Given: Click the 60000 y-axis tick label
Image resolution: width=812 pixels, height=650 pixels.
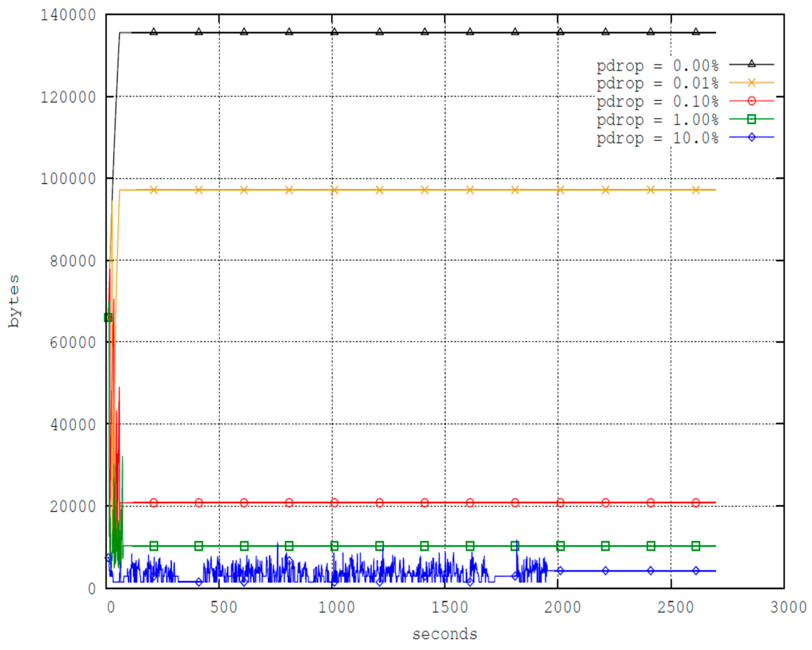Looking at the screenshot, I should coord(73,343).
